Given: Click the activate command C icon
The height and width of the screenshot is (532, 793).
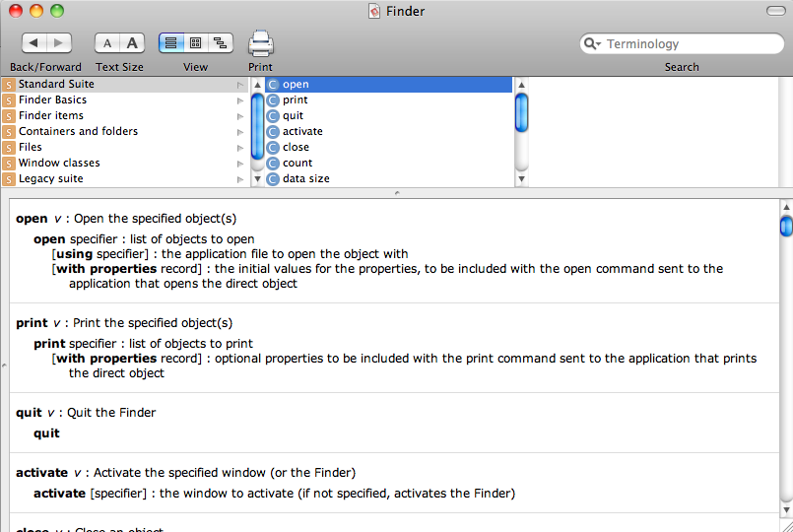Looking at the screenshot, I should click(273, 132).
